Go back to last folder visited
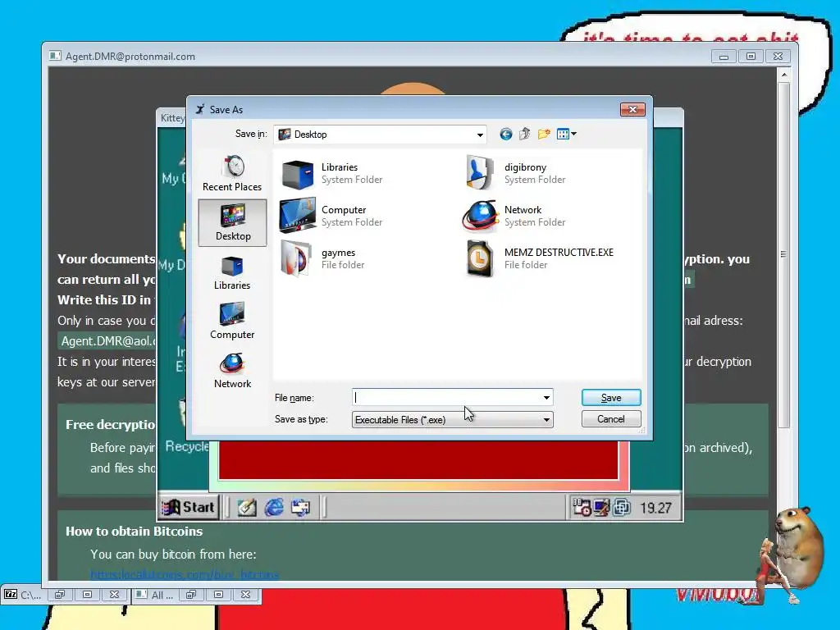 pos(505,134)
